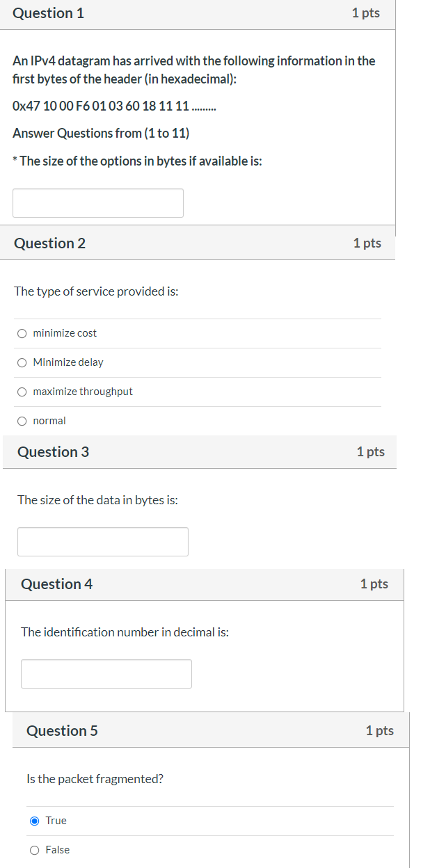Click the "1 pts" label on Question 5
Screen dimensions: 430x868
tap(379, 731)
